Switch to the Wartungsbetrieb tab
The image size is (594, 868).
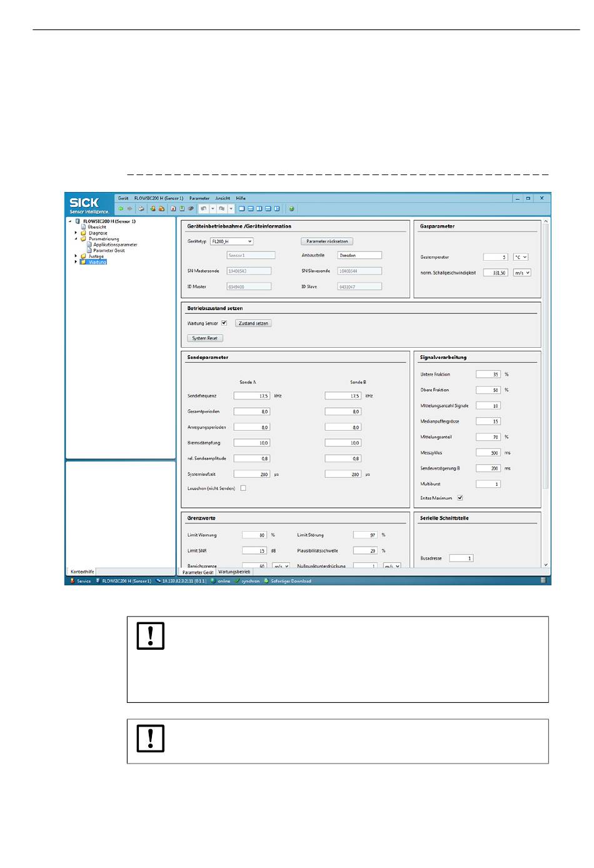point(234,572)
